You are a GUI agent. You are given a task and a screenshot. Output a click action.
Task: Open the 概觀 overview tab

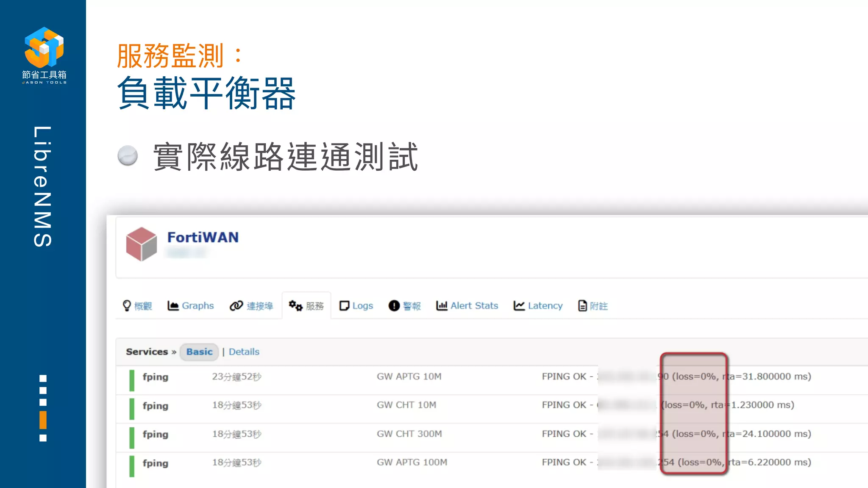143,306
